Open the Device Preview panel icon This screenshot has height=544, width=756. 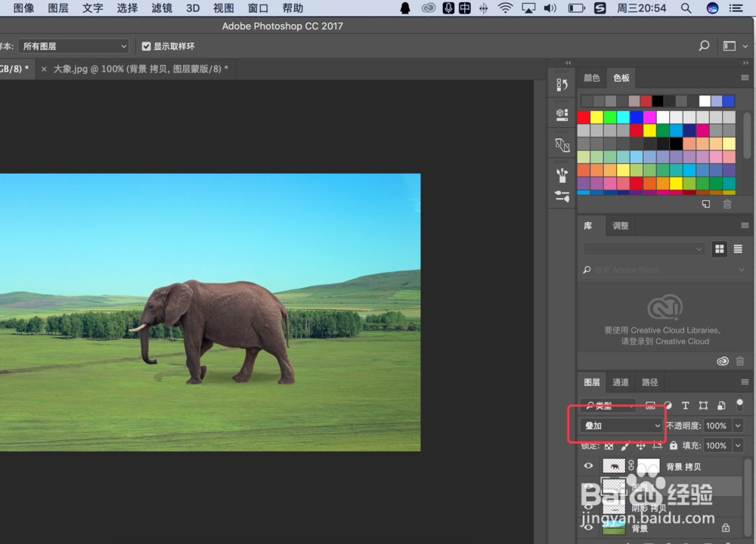(562, 144)
